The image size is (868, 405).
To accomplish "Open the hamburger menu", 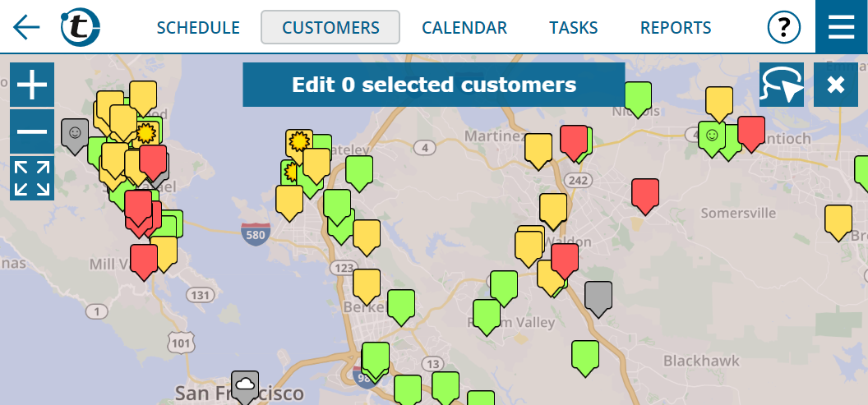I will click(x=842, y=26).
